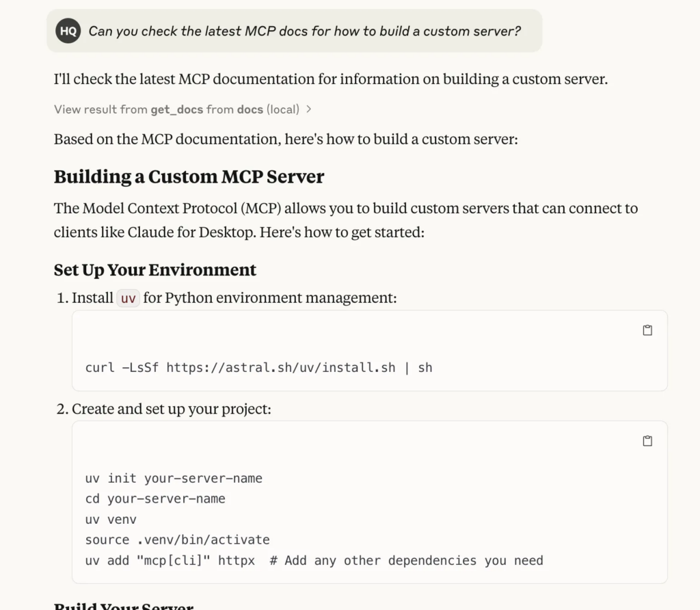Select the bold get_docs tool name
Image resolution: width=700 pixels, height=610 pixels.
coord(177,109)
